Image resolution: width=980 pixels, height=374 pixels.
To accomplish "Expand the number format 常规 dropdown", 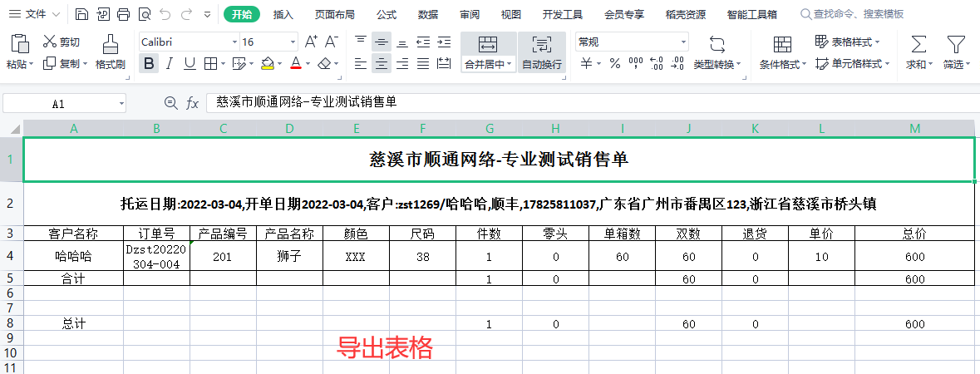I will click(x=683, y=42).
